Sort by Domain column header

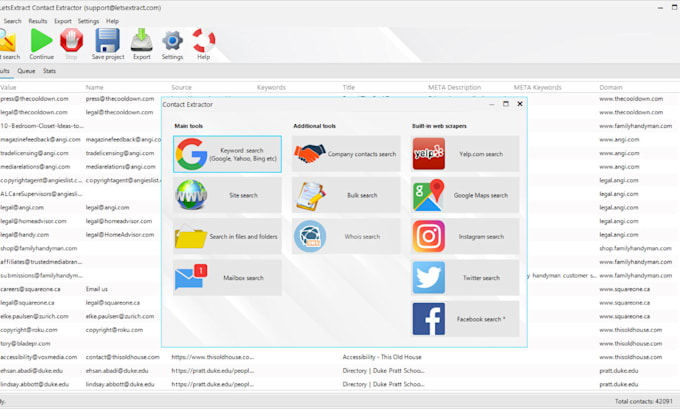coord(611,87)
